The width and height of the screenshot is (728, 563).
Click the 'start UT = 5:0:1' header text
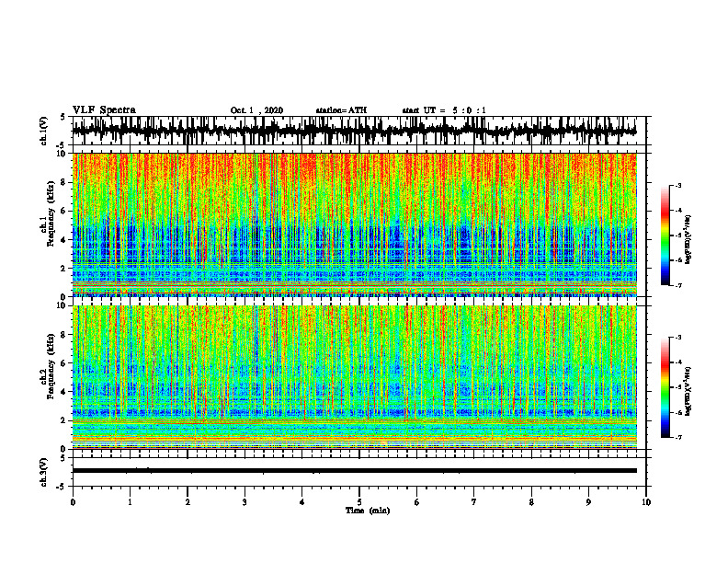pos(444,110)
